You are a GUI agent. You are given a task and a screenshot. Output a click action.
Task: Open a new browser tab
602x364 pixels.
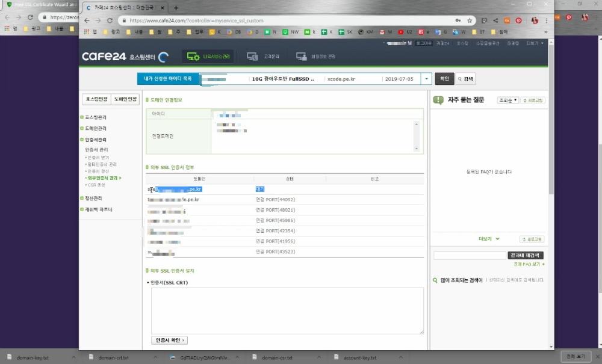176,8
